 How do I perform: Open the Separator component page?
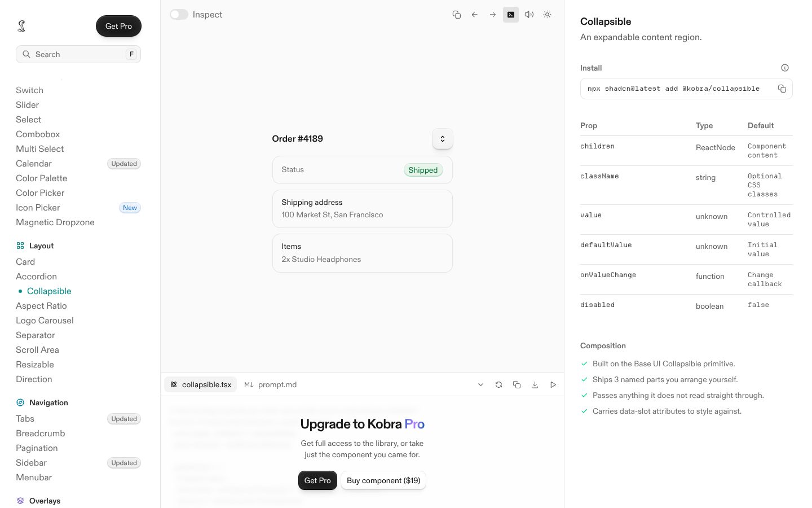(35, 335)
